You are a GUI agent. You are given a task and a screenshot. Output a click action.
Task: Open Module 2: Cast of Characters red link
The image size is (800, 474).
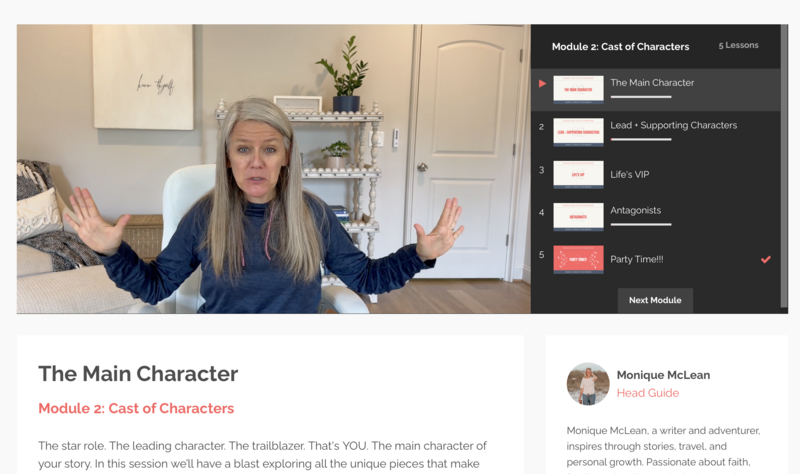(x=136, y=408)
